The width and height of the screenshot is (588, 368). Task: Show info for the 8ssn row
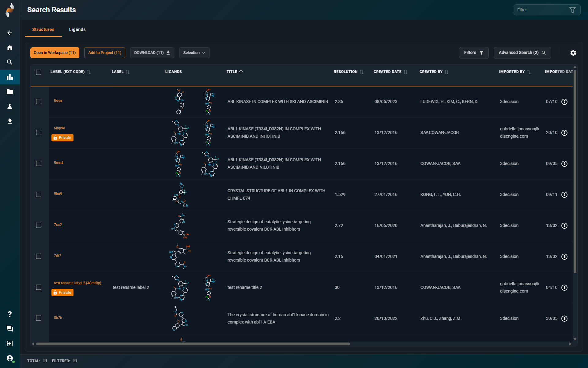pyautogui.click(x=564, y=102)
